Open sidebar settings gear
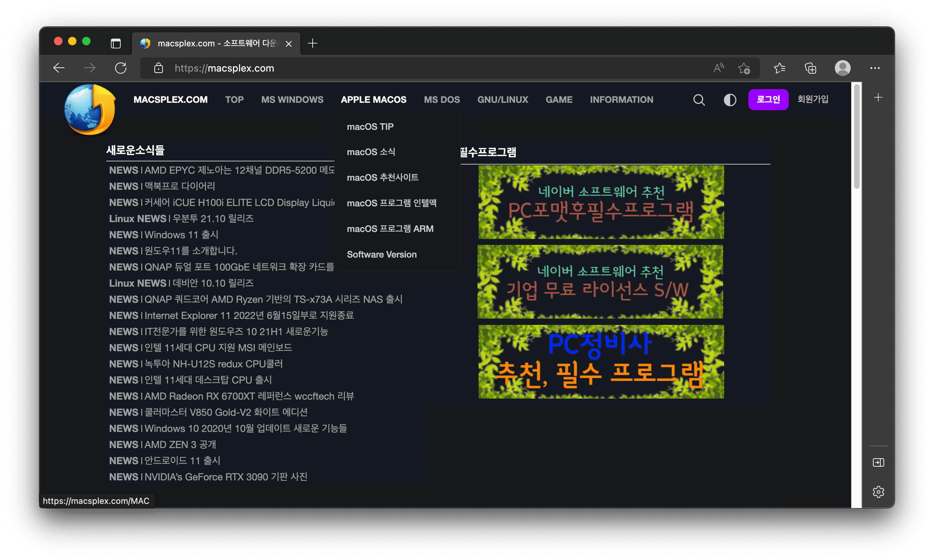This screenshot has width=934, height=560. pyautogui.click(x=878, y=492)
